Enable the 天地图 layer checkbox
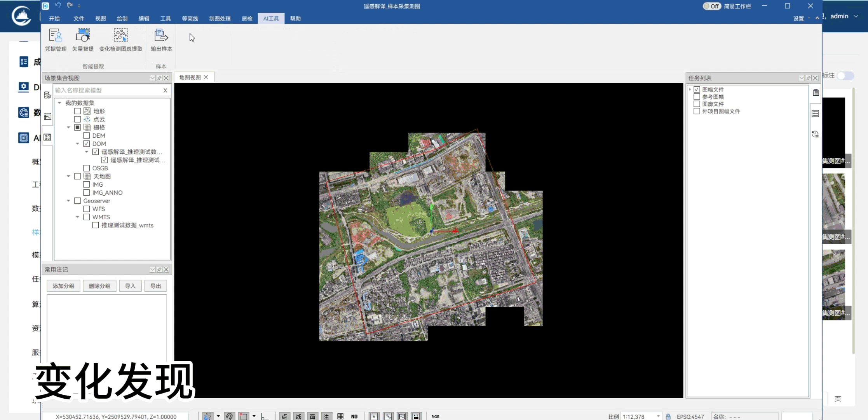The width and height of the screenshot is (868, 420). 78,177
